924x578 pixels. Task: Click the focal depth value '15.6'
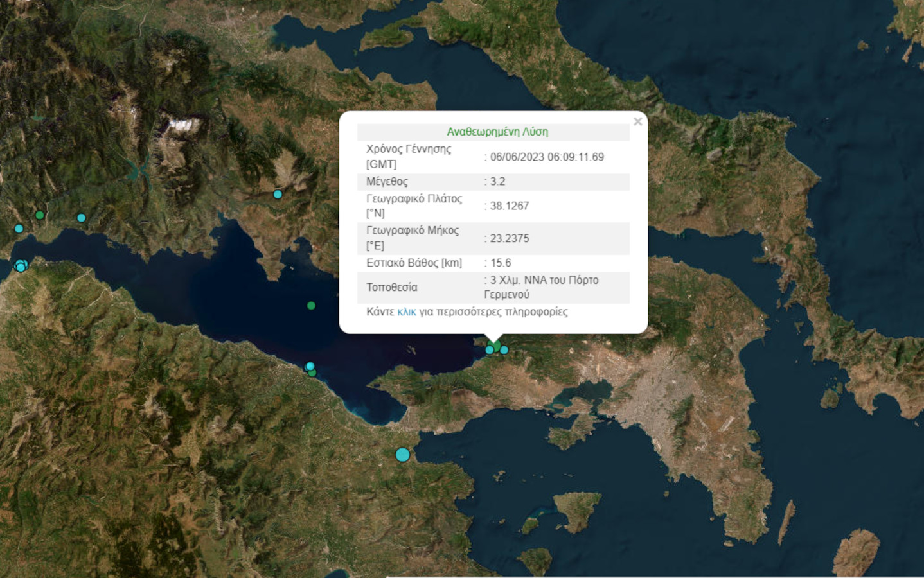(501, 263)
